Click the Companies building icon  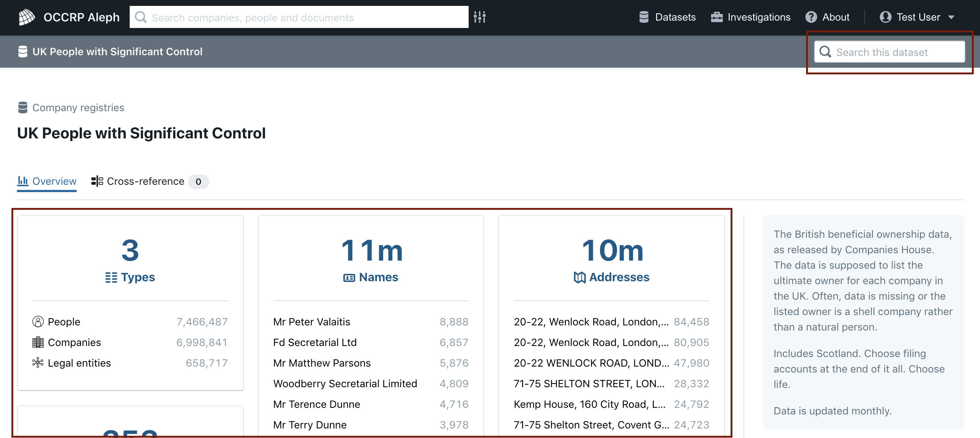tap(38, 342)
